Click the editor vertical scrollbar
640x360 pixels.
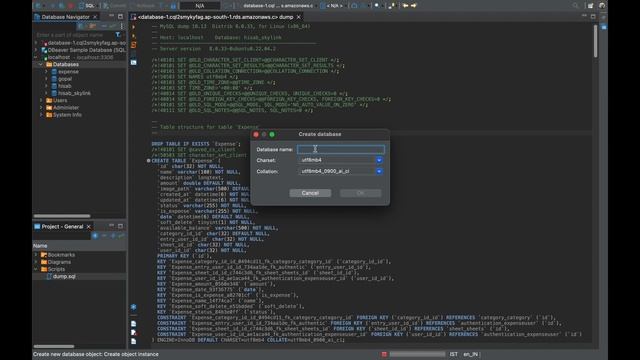(596, 41)
